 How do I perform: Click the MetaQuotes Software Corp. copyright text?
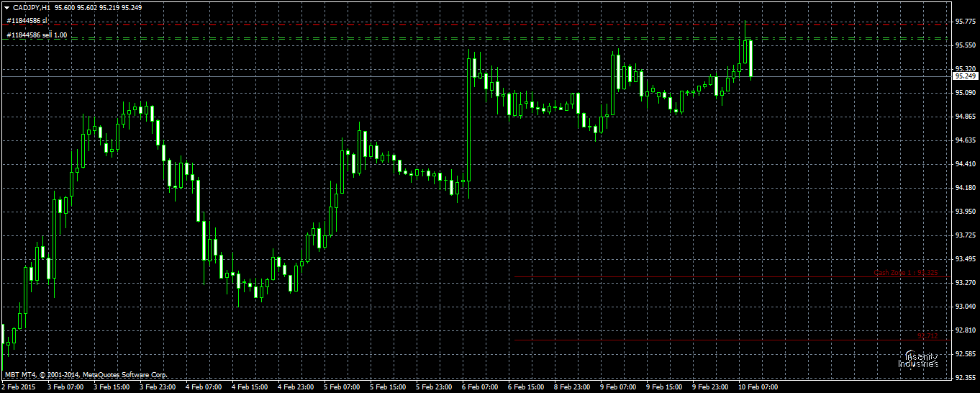(86, 375)
